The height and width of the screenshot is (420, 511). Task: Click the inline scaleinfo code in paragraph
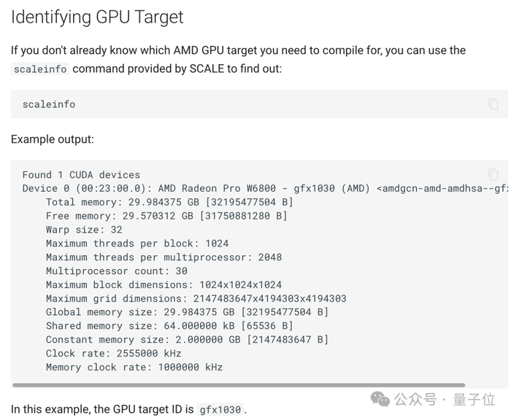(x=41, y=69)
